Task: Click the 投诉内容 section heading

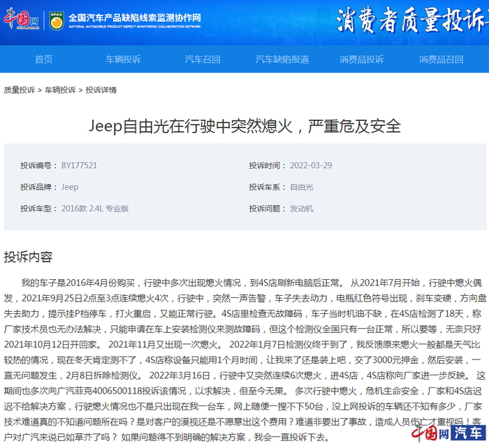Action: click(x=28, y=257)
